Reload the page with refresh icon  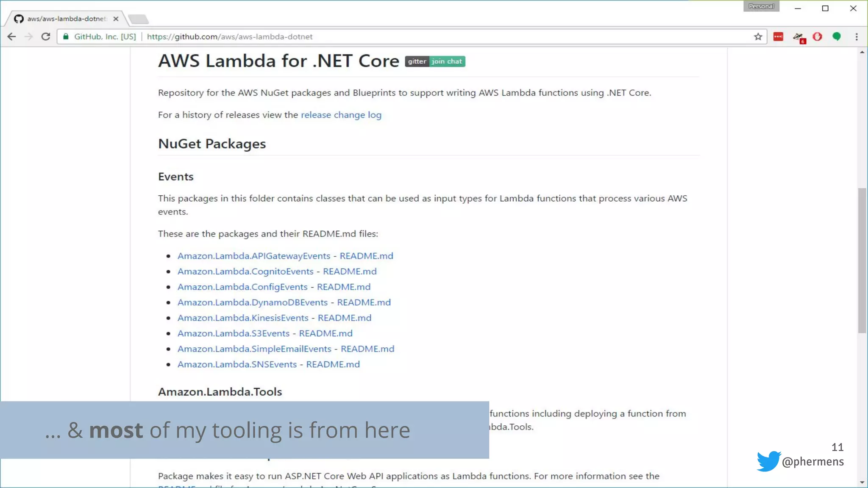tap(46, 37)
